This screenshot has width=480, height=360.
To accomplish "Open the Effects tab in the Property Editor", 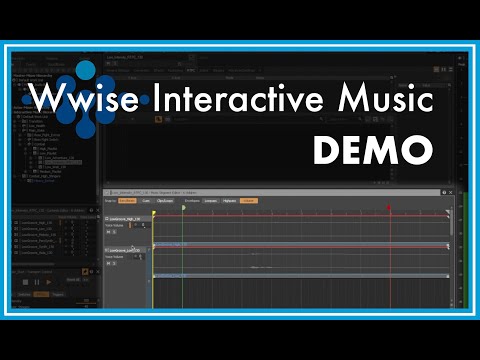I will [159, 70].
